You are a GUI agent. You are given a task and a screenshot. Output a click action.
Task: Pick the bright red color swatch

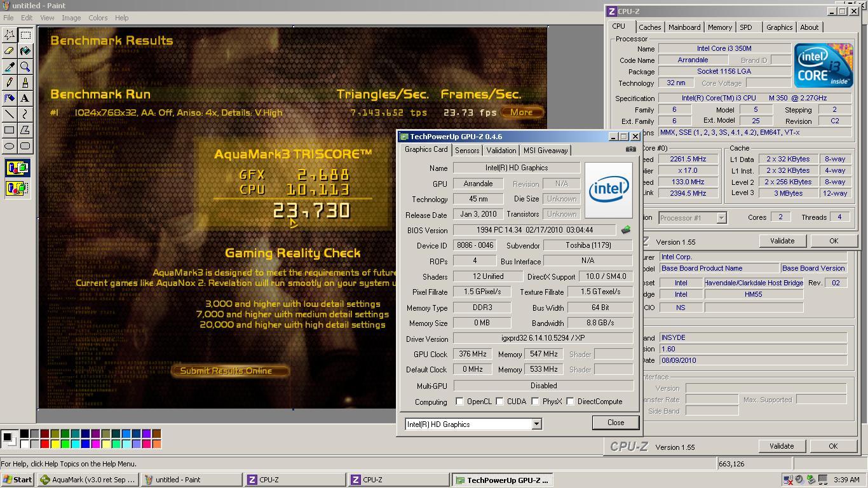click(44, 444)
